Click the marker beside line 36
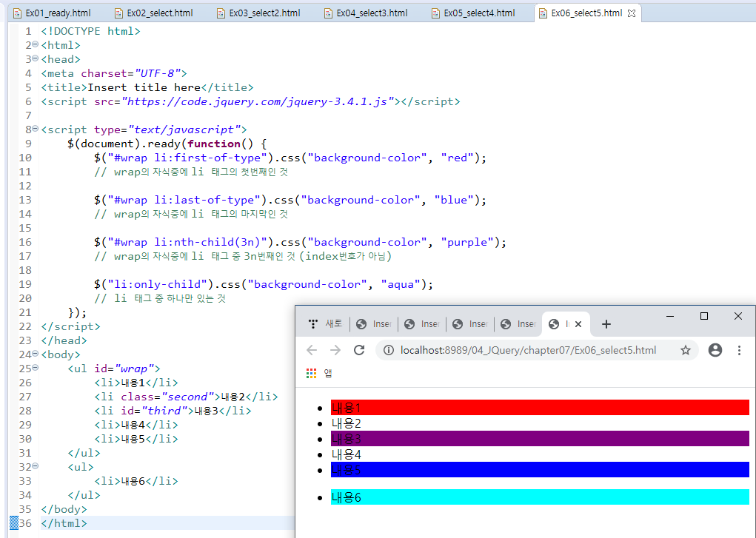The height and width of the screenshot is (538, 756). click(14, 523)
